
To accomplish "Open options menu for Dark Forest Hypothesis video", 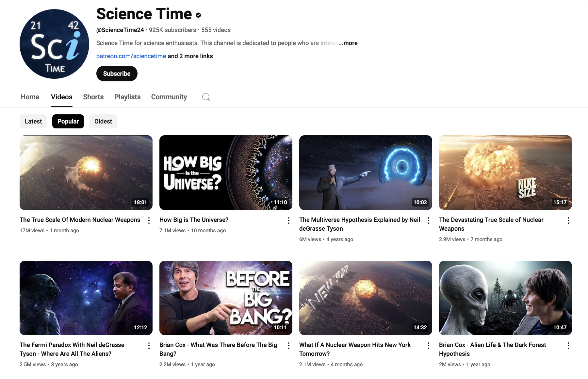I will pos(568,346).
